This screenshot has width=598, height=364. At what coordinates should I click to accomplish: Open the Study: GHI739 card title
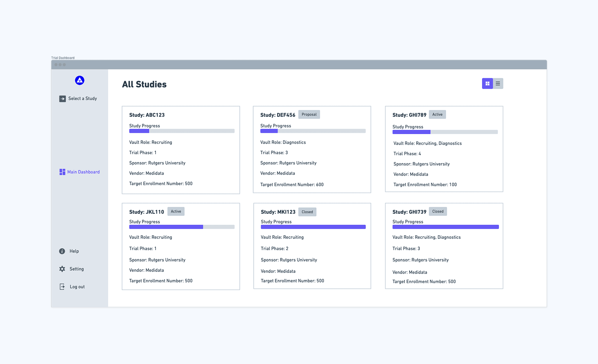click(x=409, y=212)
